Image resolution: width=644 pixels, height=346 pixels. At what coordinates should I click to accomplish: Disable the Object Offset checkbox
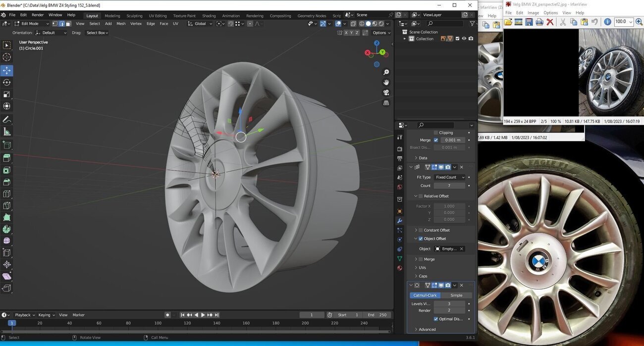point(421,239)
